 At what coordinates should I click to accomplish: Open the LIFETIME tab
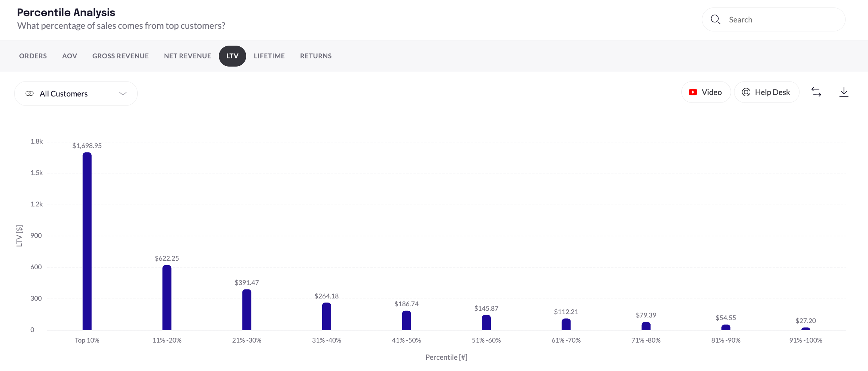coord(269,56)
